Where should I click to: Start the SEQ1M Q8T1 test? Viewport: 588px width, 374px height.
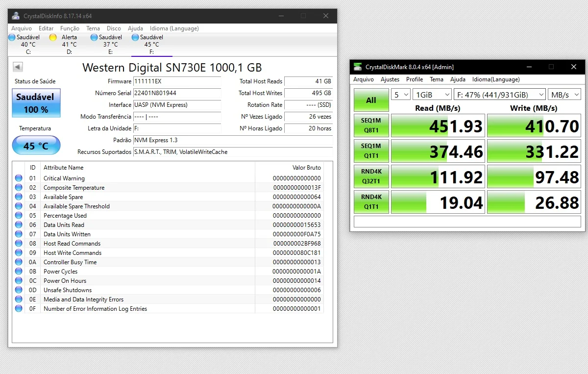tap(371, 125)
